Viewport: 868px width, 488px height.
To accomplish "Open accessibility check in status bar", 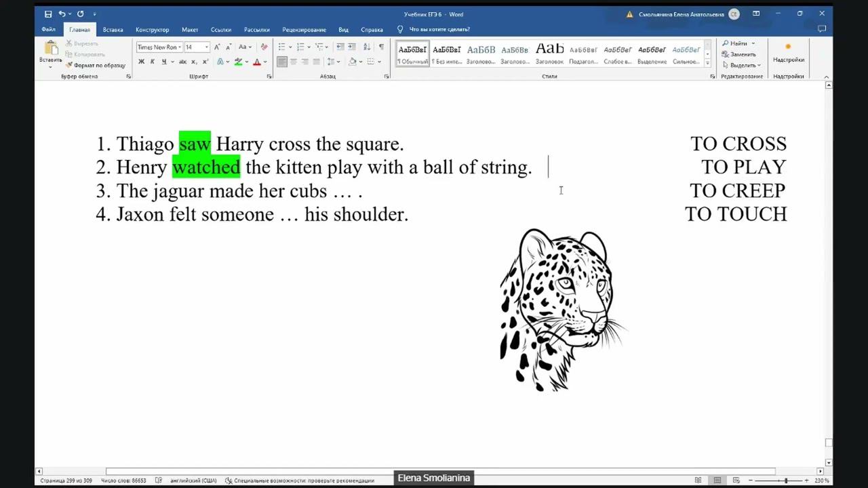I will click(x=300, y=481).
